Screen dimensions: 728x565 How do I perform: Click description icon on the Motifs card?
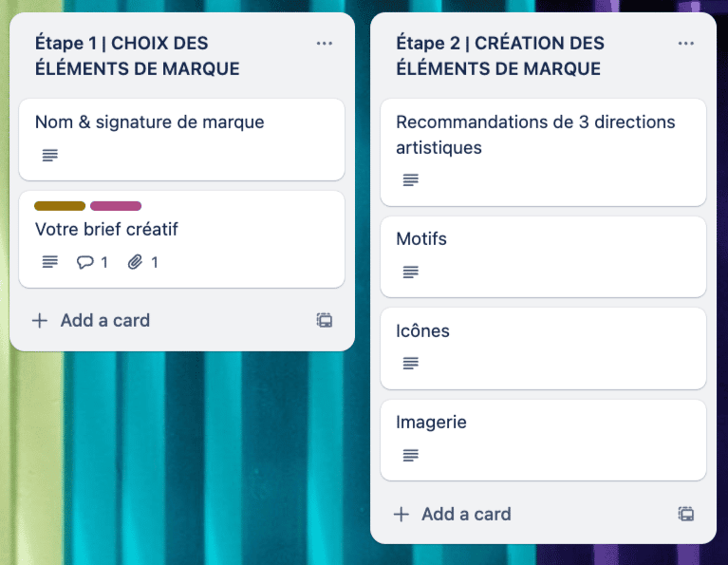(411, 272)
